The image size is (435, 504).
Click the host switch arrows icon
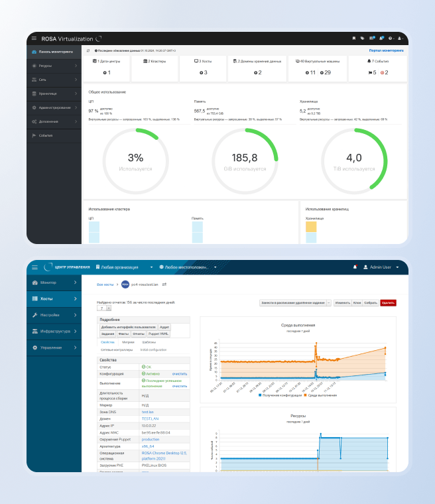[164, 284]
